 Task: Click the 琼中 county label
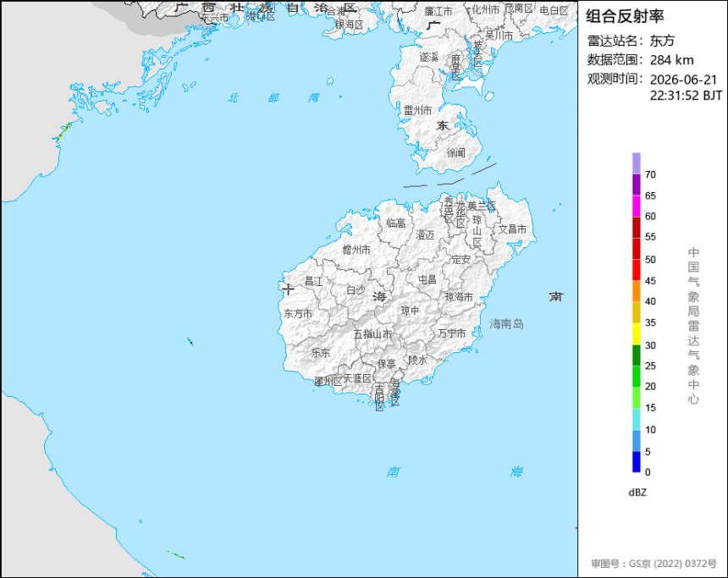point(410,310)
